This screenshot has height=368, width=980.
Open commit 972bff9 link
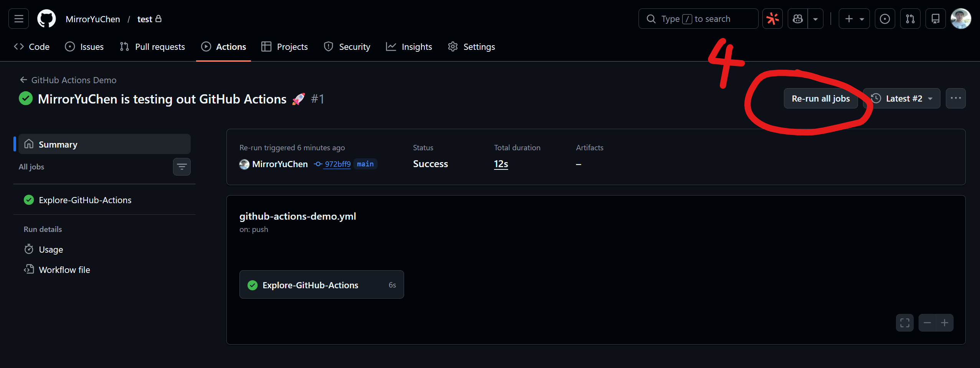point(337,164)
